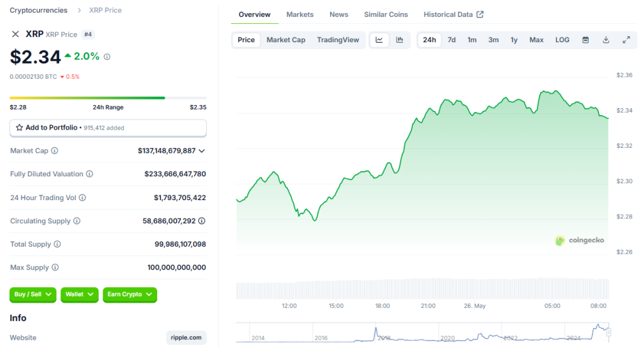
Task: Open Circulating Supply label info icon
Action: (77, 221)
